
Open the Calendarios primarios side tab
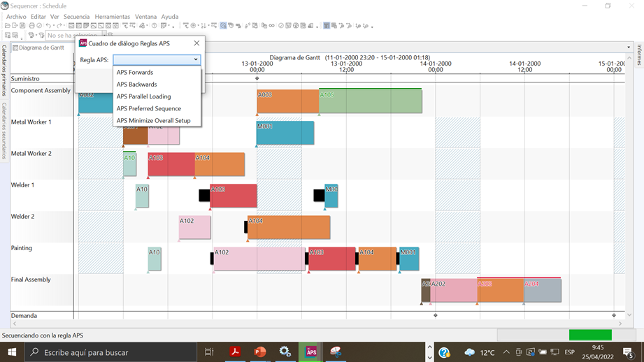[3, 71]
